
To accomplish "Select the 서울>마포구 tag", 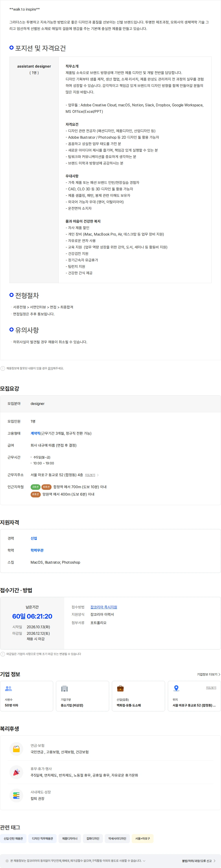I will (143, 838).
